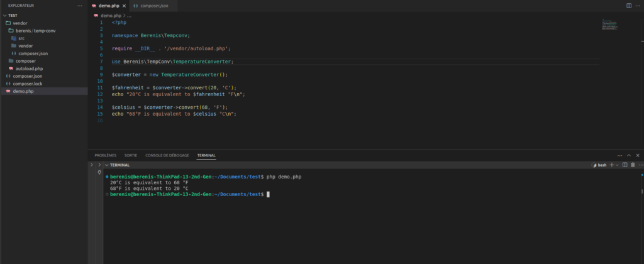Expand the berenis/temp-conv src folder
Viewport: 644px width, 264px height.
(21, 38)
